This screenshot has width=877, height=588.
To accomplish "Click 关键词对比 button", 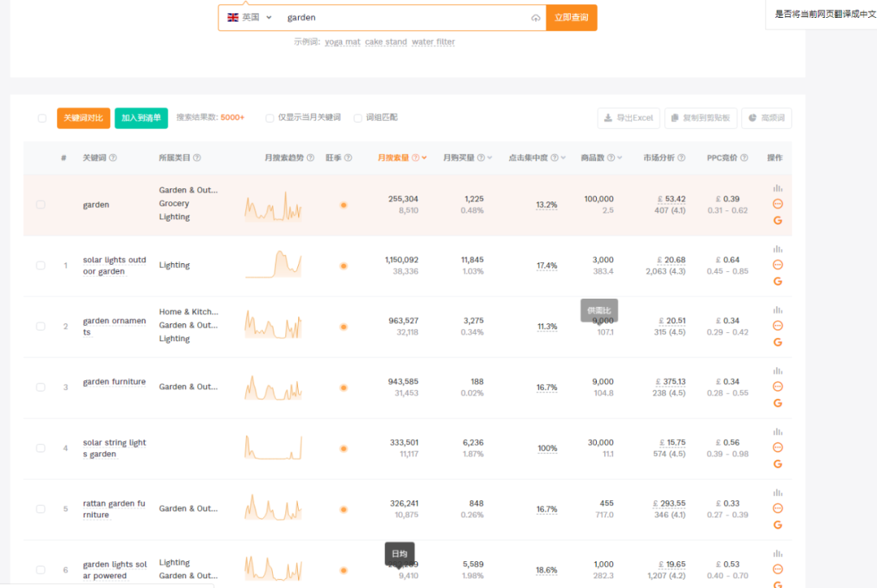I will [84, 118].
